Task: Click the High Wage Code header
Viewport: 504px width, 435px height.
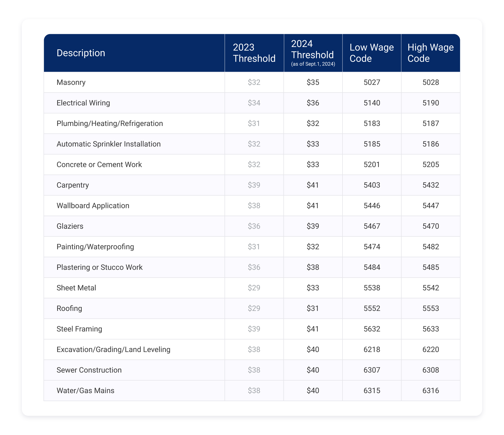Action: tap(430, 53)
